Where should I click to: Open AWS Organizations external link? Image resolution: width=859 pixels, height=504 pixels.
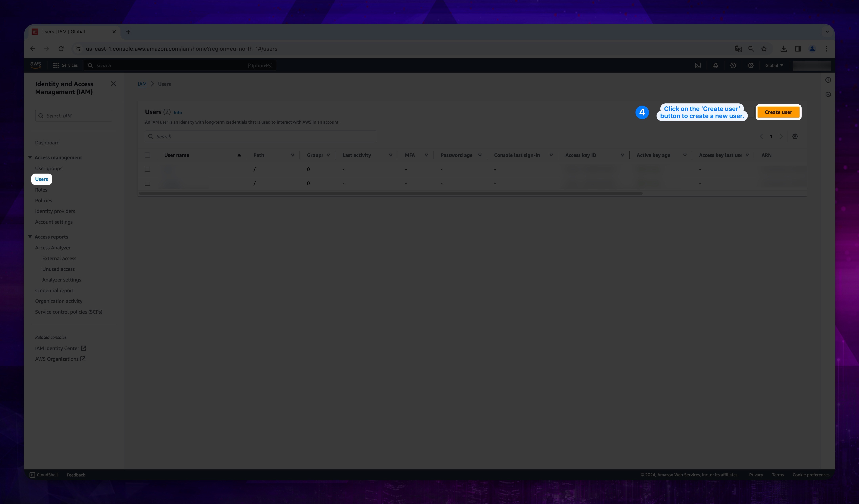pos(60,359)
